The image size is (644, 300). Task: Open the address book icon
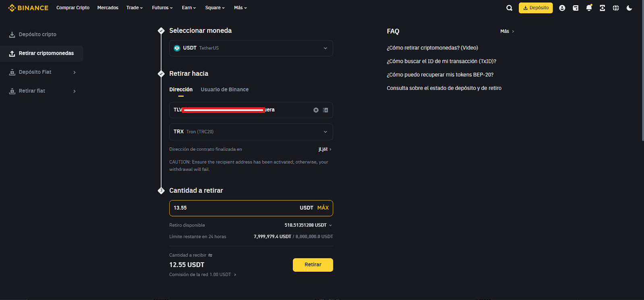point(325,110)
